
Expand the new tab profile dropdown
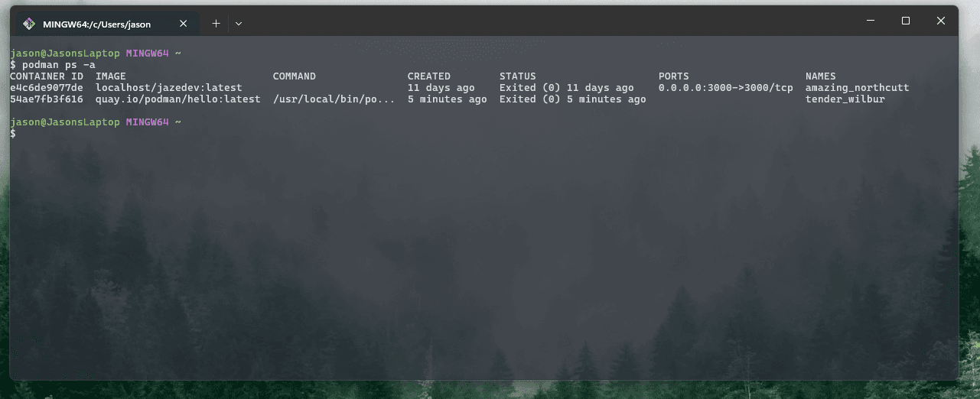(x=239, y=24)
